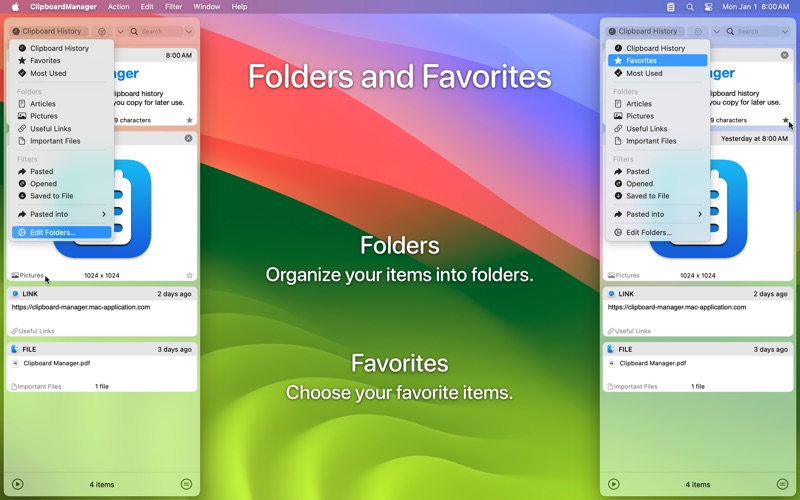Open list options icon at bottom of left panel
This screenshot has height=500, width=800.
[x=186, y=484]
